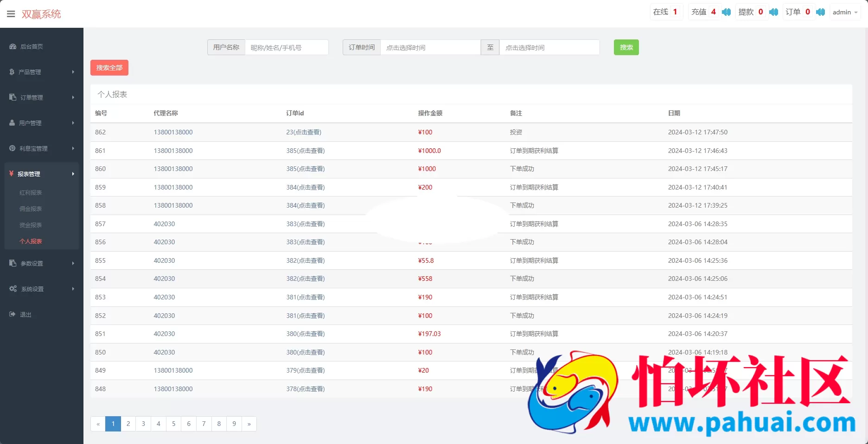Viewport: 868px width, 444px height.
Task: Select 佣金报表 in the sidebar submenu
Action: pyautogui.click(x=31, y=209)
